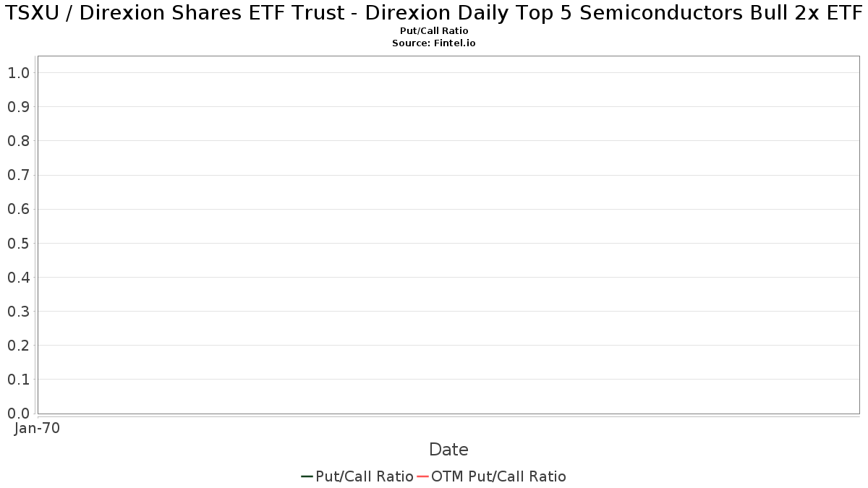
Task: Click the 0.6 y-axis label
Action: 18,210
